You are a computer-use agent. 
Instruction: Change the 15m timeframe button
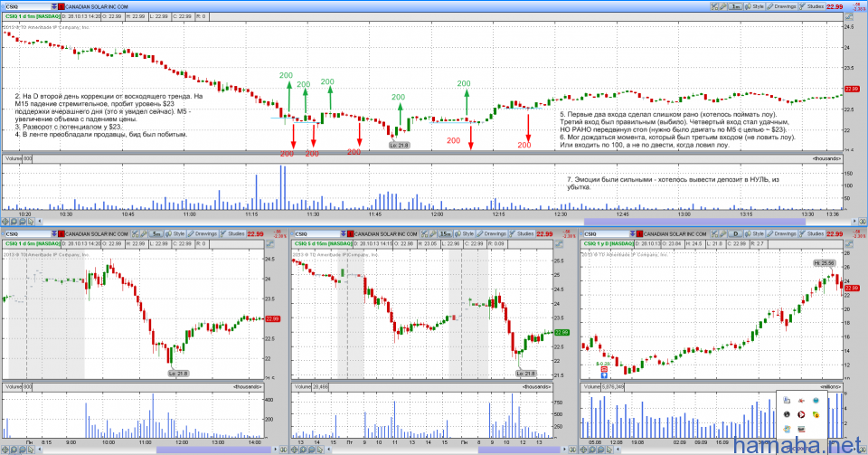click(x=446, y=234)
